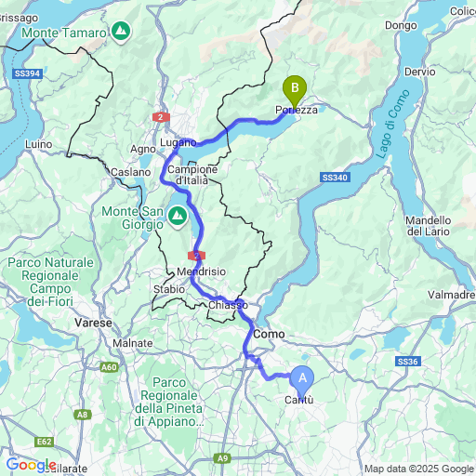The height and width of the screenshot is (476, 476).
Task: Click the A60 highway shield
Action: (x=109, y=367)
